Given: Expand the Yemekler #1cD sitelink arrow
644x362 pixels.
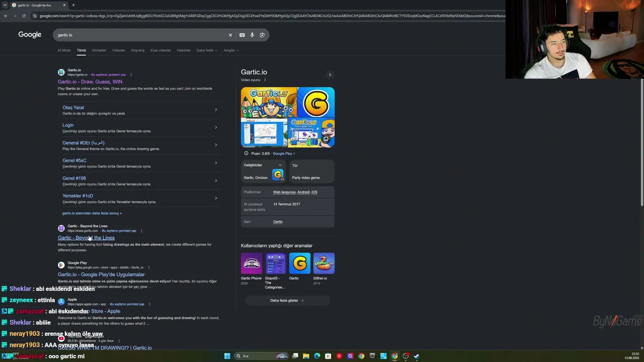Looking at the screenshot, I should tap(216, 198).
